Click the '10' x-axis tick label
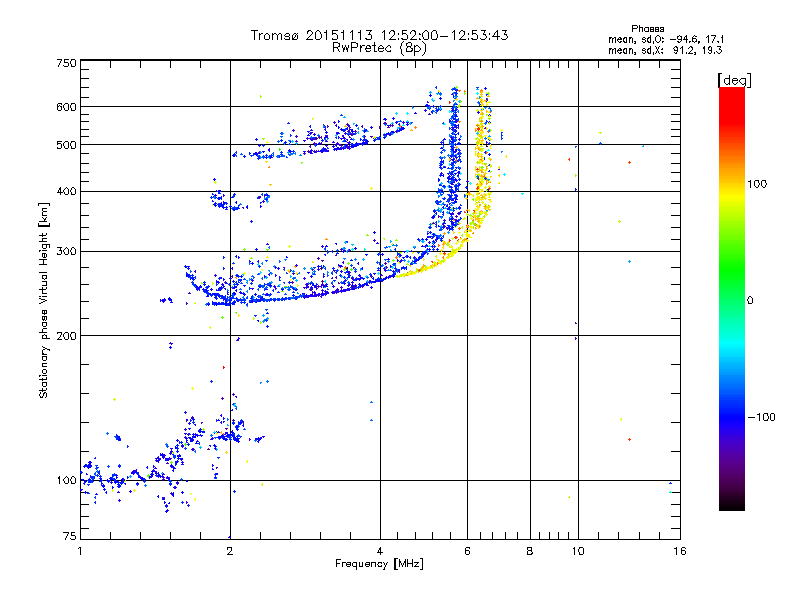Viewport: 800px width, 600px height. (578, 551)
